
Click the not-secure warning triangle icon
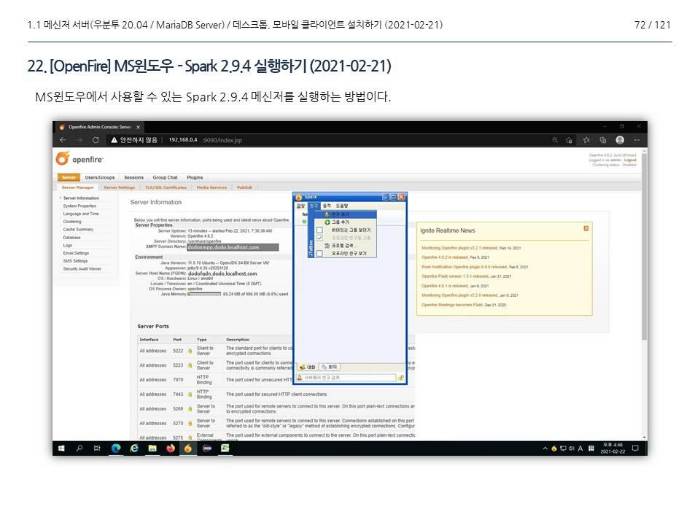[x=114, y=140]
